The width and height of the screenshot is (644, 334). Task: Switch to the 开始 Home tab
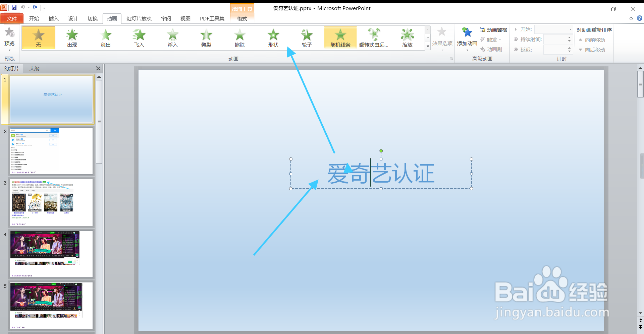click(34, 19)
